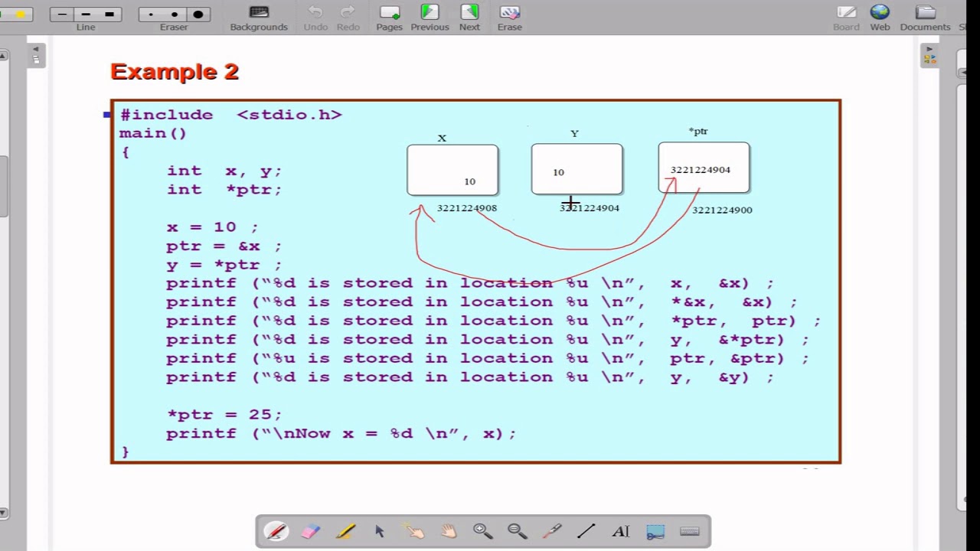Go to the Next page
This screenshot has height=551, width=980.
point(469,18)
